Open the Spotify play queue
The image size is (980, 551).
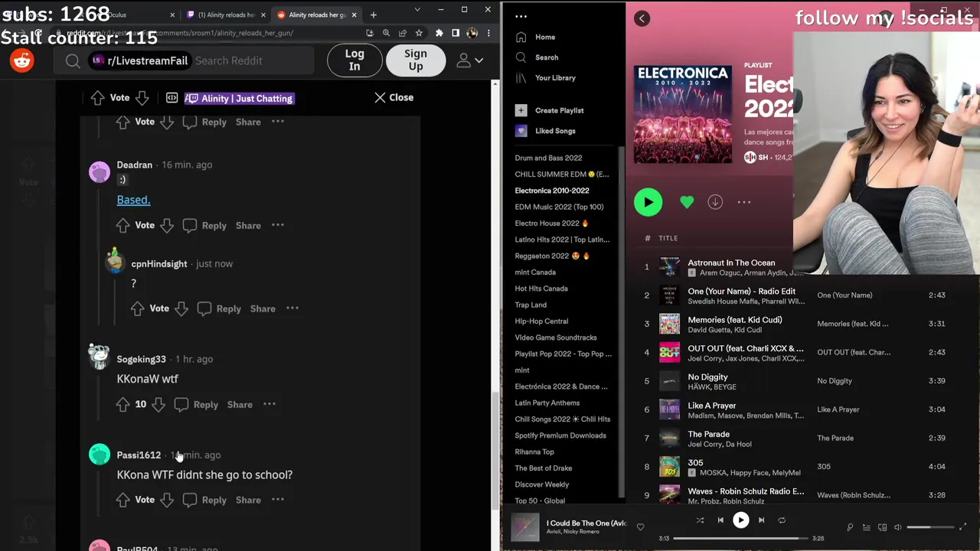[x=866, y=527]
